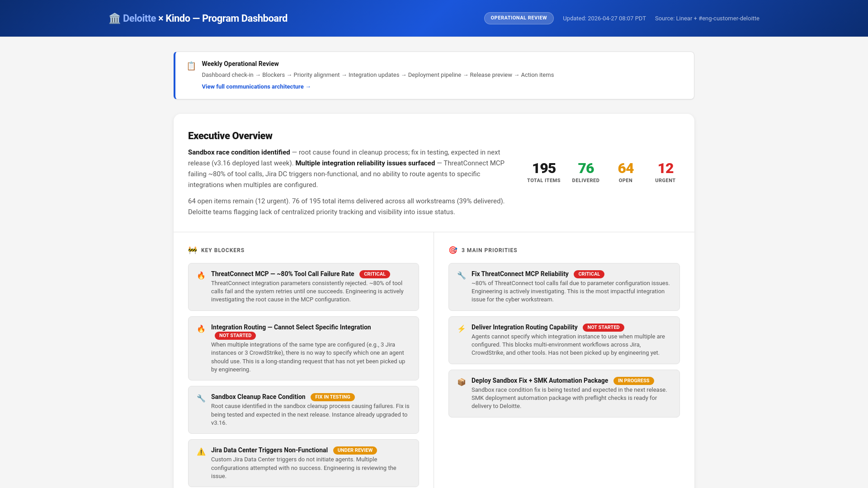Click the Under Review badge on Jira card
The height and width of the screenshot is (488, 868).
point(355,450)
